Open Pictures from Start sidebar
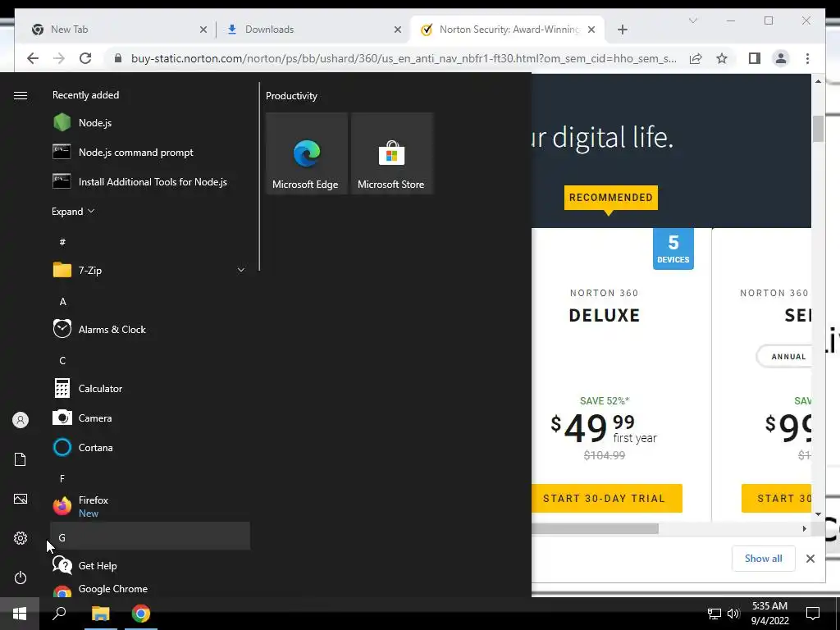 click(21, 499)
